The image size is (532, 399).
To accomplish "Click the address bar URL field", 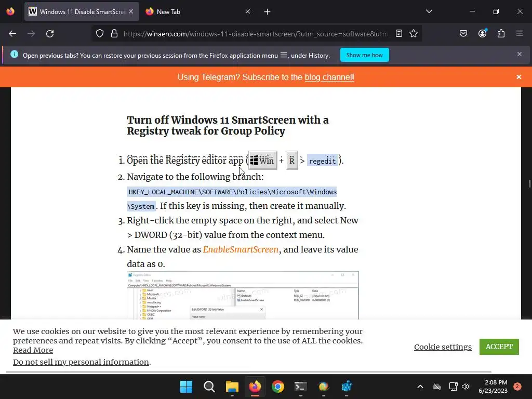I will click(x=256, y=34).
